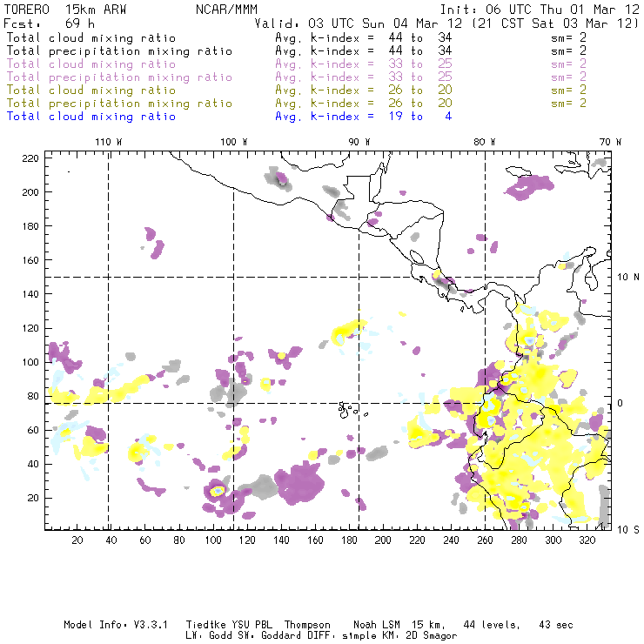Select the "44 levels," footer text

(x=492, y=625)
